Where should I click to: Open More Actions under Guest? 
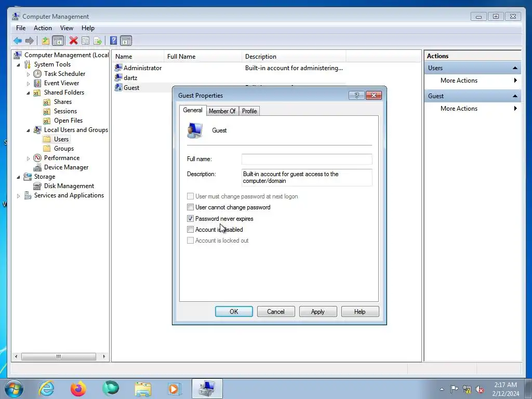pyautogui.click(x=473, y=109)
